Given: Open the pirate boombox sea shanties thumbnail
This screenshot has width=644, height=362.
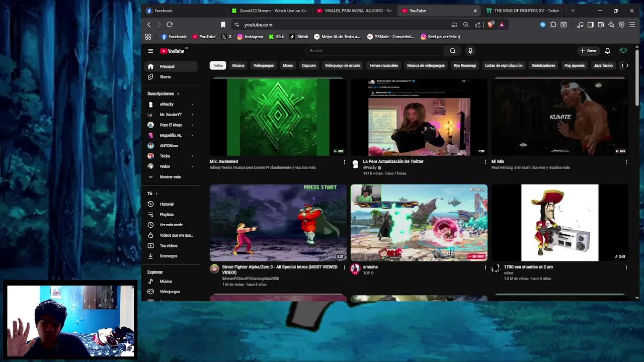Looking at the screenshot, I should click(x=560, y=223).
